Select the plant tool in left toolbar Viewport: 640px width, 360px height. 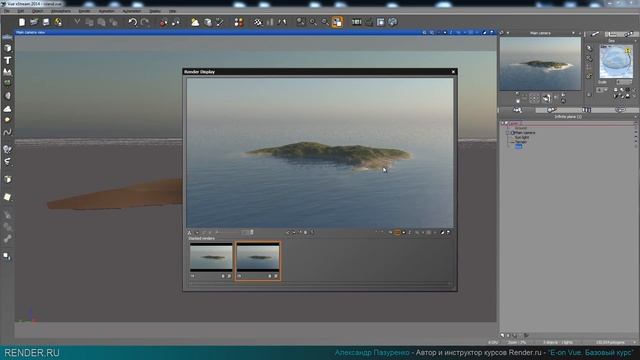7,83
